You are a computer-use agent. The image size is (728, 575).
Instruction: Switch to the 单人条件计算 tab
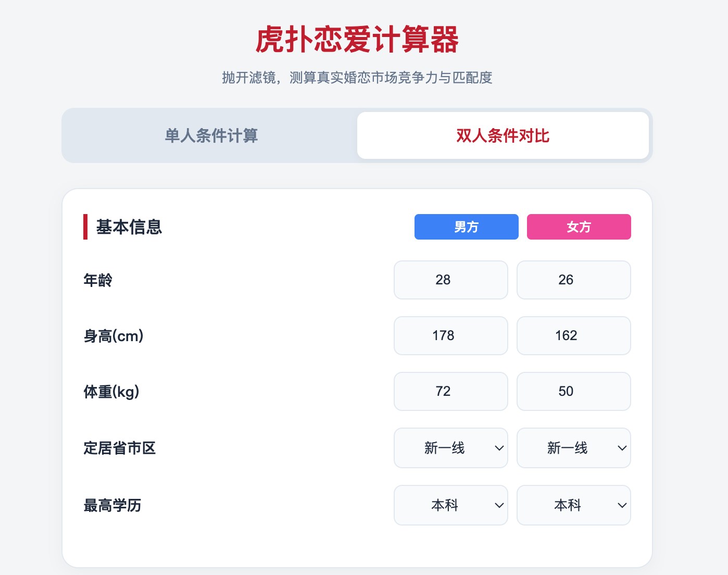[x=211, y=135]
